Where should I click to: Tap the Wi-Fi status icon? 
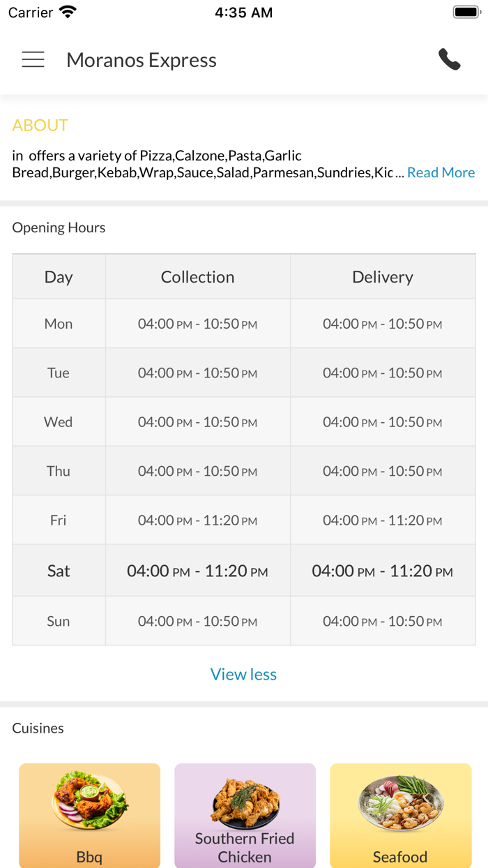(68, 12)
